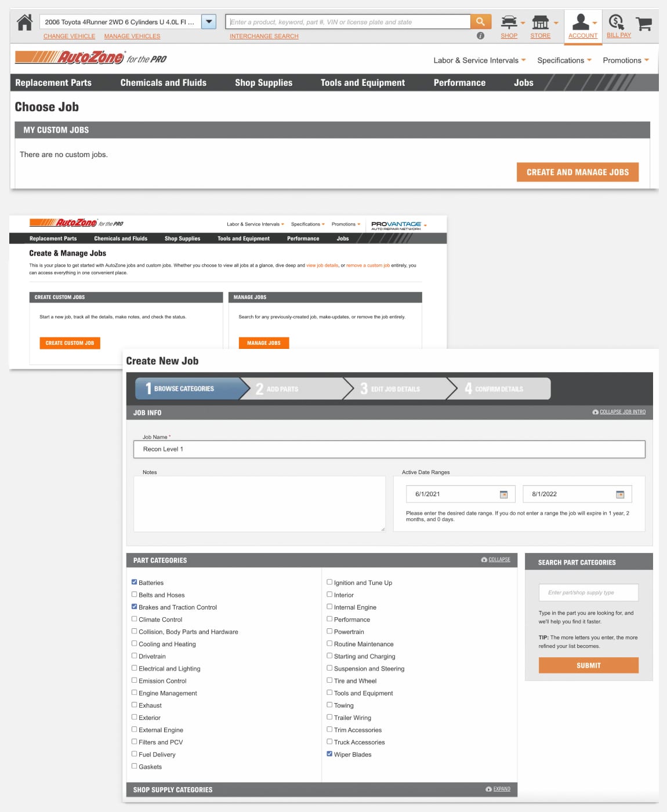Open calendar picker for 8/1/2022 date
The image size is (667, 812).
pos(620,494)
